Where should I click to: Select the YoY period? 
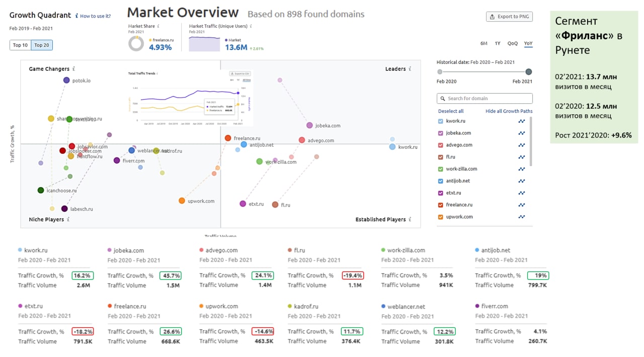point(528,43)
